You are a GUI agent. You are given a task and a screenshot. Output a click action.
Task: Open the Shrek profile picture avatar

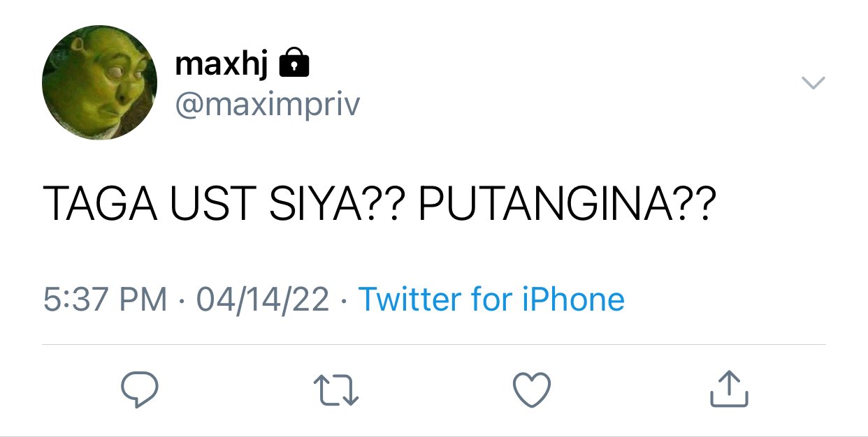point(100,82)
